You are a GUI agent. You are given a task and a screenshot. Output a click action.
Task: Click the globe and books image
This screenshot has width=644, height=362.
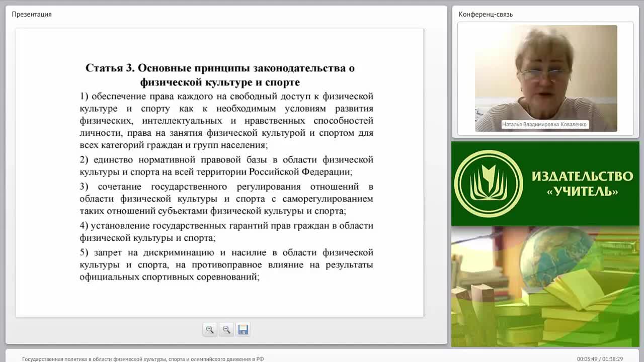pos(545,287)
